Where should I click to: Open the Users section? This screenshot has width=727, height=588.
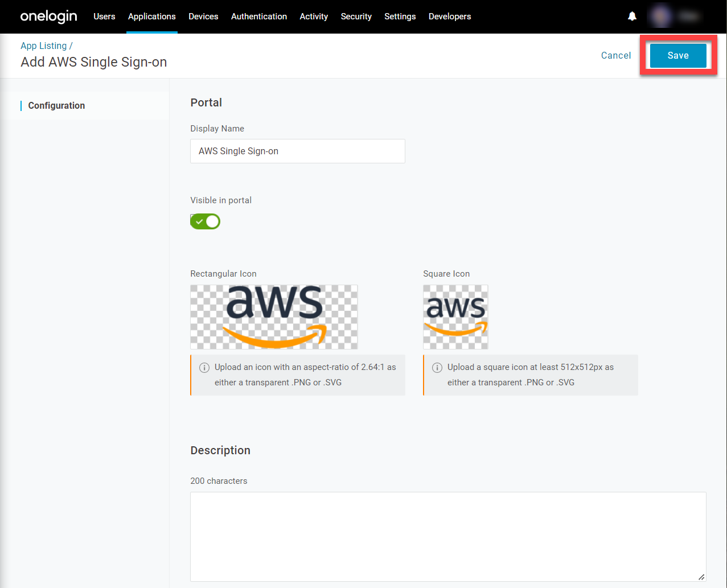(104, 16)
